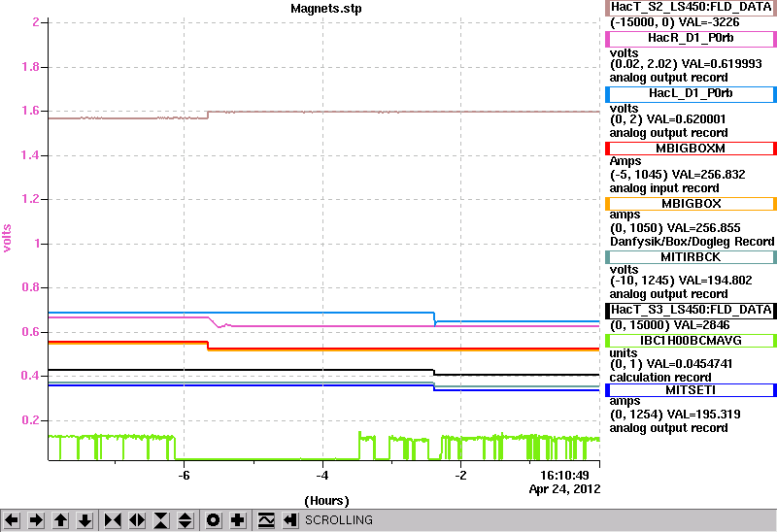
Task: Click the reading VAL=-3226
Action: pyautogui.click(x=709, y=22)
